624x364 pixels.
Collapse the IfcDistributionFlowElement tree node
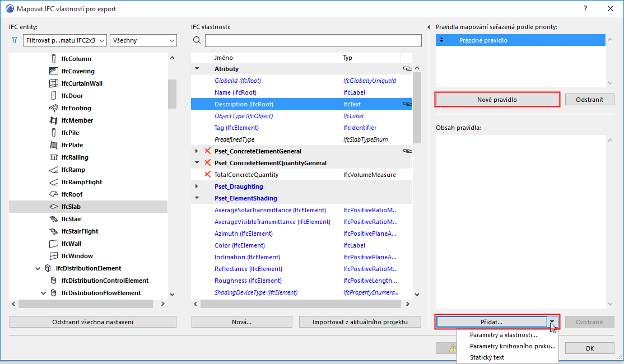click(x=43, y=293)
